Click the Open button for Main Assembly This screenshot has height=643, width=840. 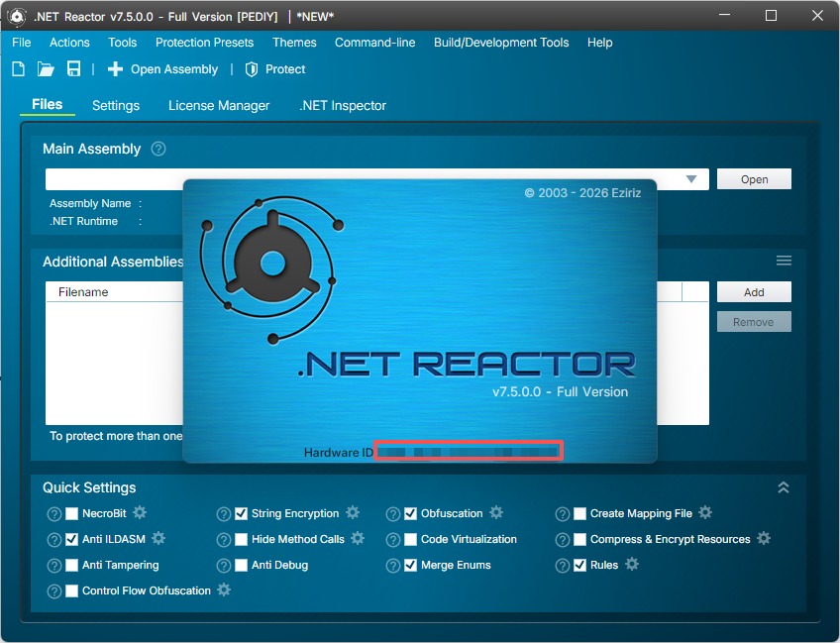(x=754, y=179)
